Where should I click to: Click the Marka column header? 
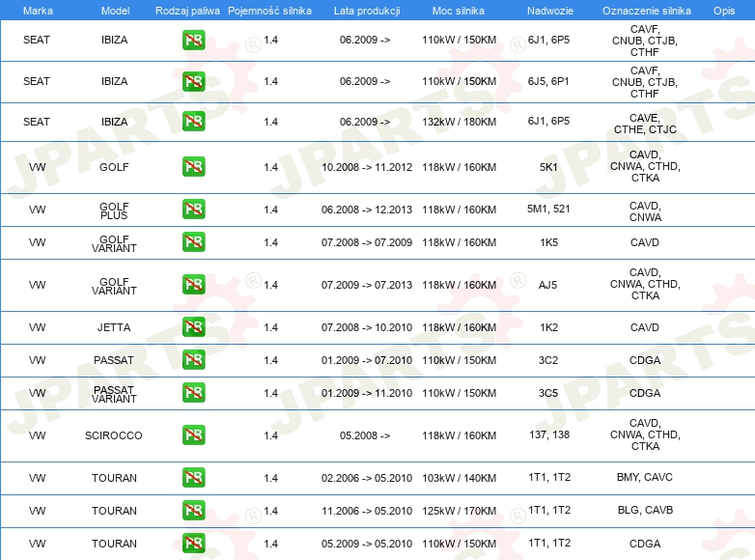point(38,11)
